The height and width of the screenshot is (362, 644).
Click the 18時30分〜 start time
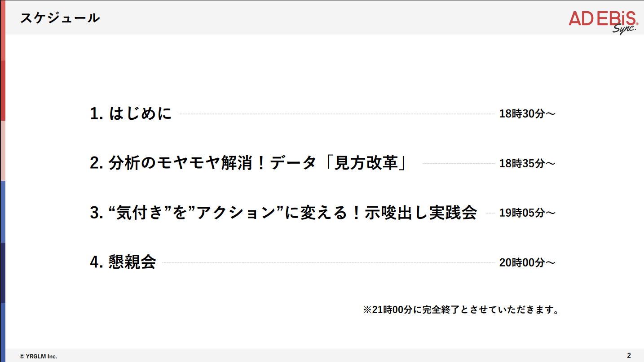tap(527, 114)
